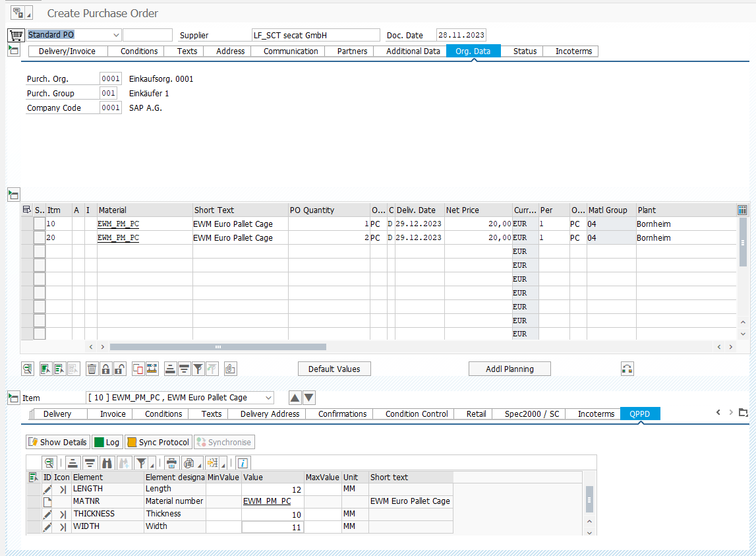Click the binoculars find icon in QPPD toolbar
756x556 pixels.
[x=107, y=462]
